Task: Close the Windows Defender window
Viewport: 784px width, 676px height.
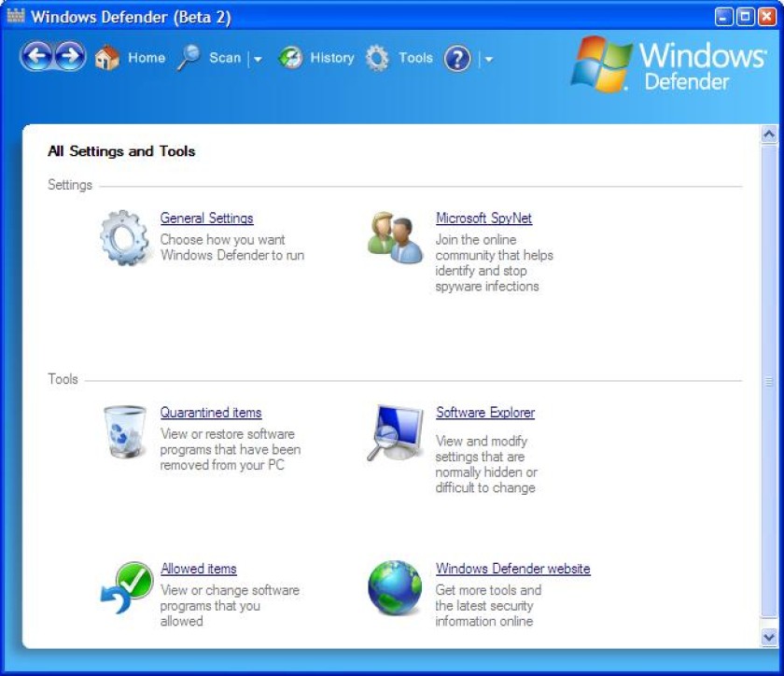Action: (766, 17)
